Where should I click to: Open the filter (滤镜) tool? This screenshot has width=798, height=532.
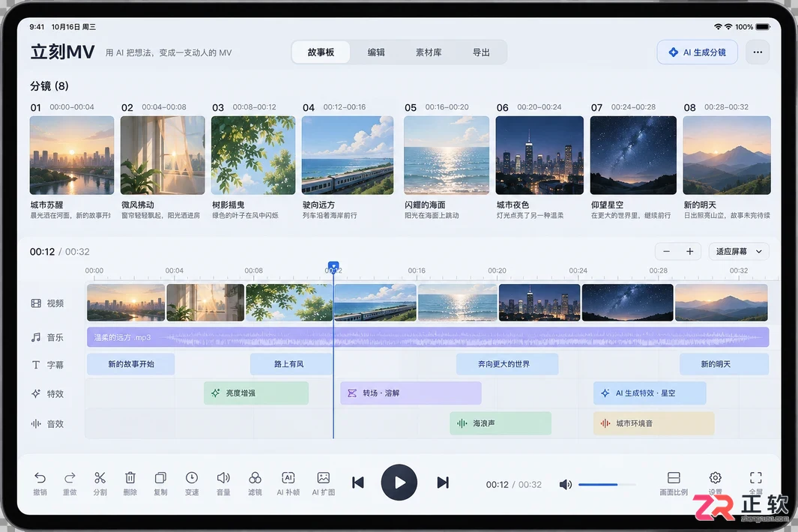click(255, 477)
